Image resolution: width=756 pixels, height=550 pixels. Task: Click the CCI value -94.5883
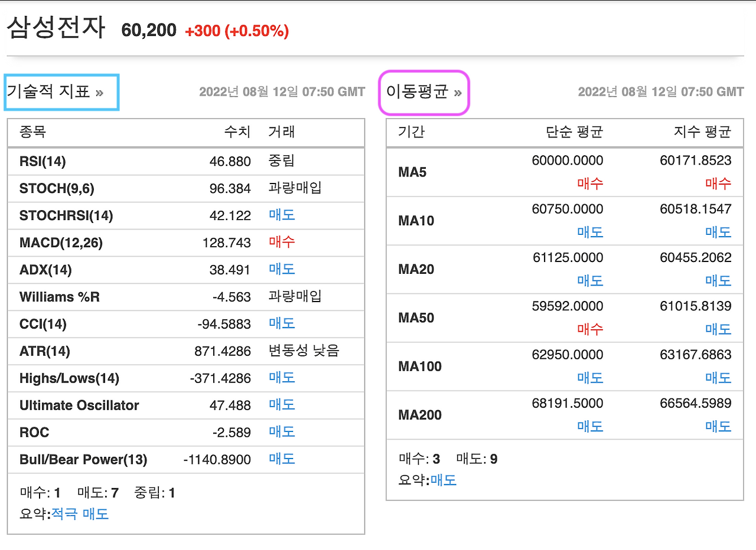(224, 324)
